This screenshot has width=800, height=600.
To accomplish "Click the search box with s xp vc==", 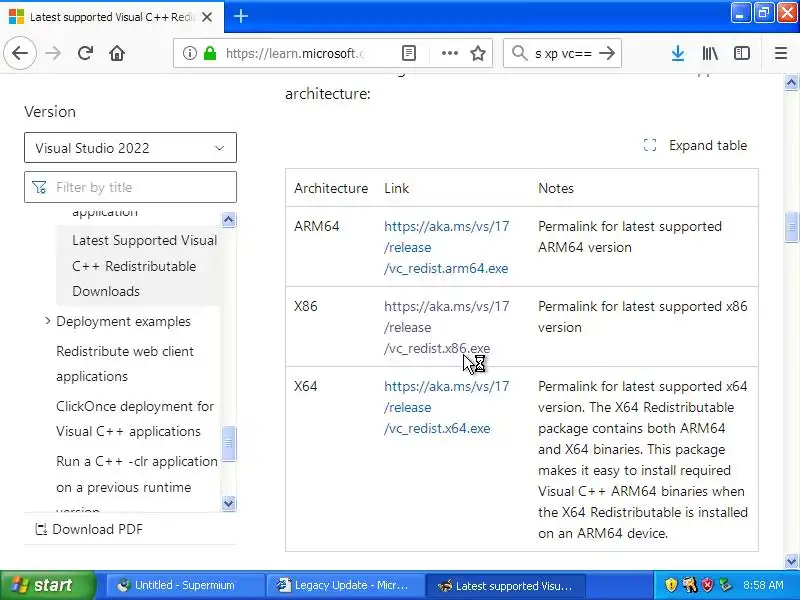I will [x=563, y=53].
